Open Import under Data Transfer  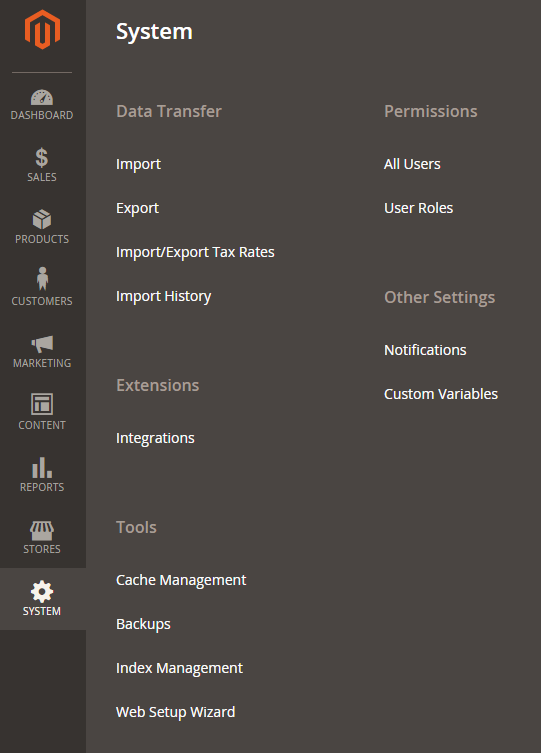click(x=138, y=164)
